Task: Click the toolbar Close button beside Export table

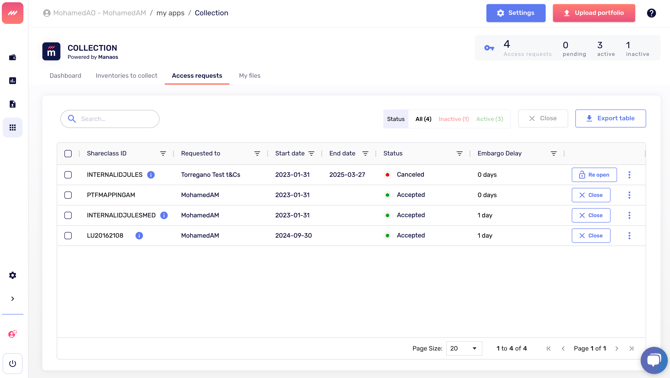Action: (x=543, y=118)
